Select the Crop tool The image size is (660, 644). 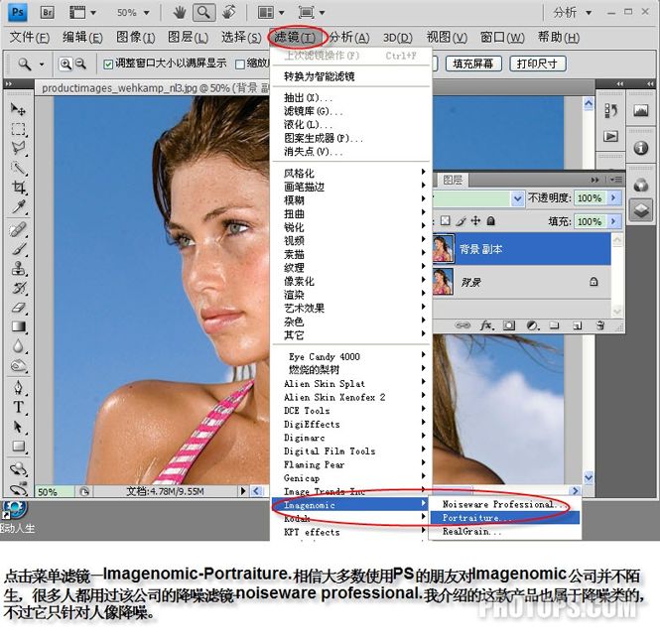[x=18, y=187]
